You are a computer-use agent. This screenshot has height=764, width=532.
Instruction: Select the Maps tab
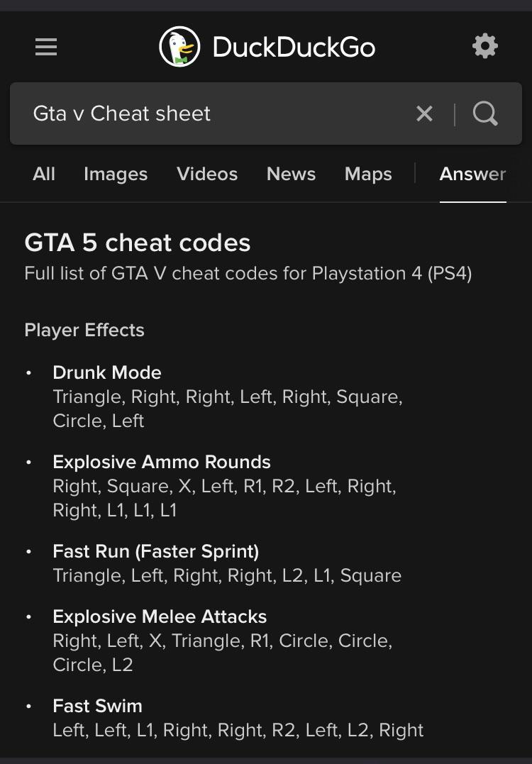[368, 174]
